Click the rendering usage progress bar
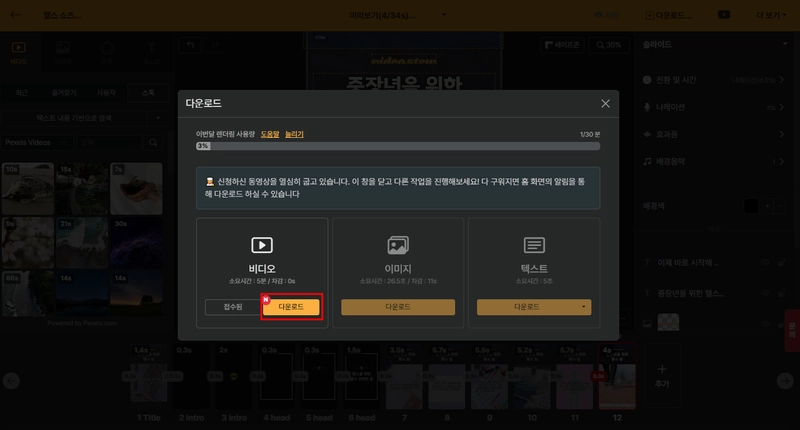This screenshot has height=430, width=800. click(398, 146)
